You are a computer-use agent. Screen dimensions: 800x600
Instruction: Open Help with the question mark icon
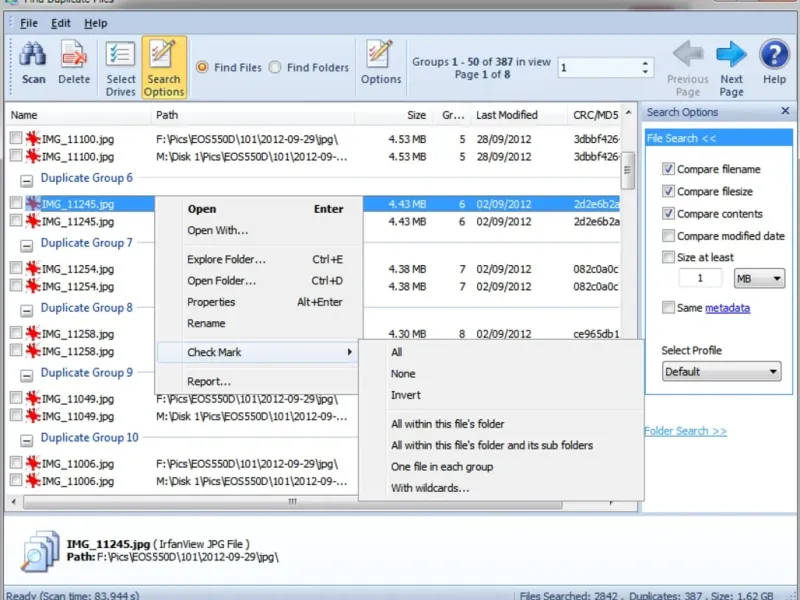(x=774, y=56)
